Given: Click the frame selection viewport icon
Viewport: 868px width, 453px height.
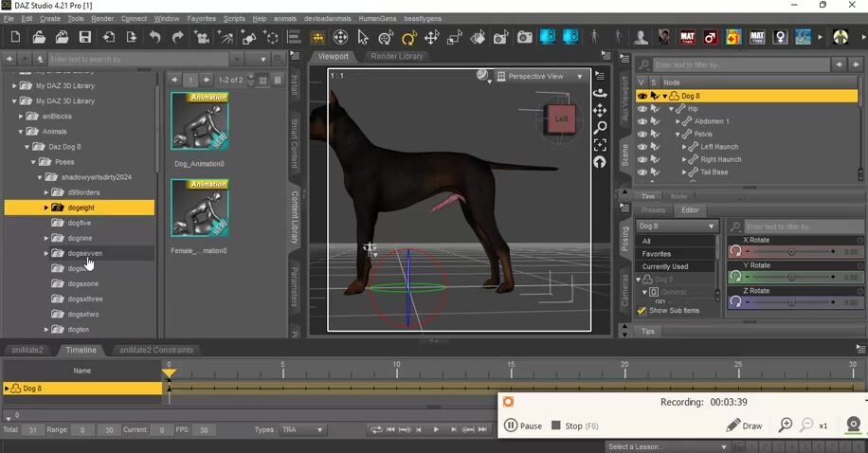Looking at the screenshot, I should (x=600, y=145).
